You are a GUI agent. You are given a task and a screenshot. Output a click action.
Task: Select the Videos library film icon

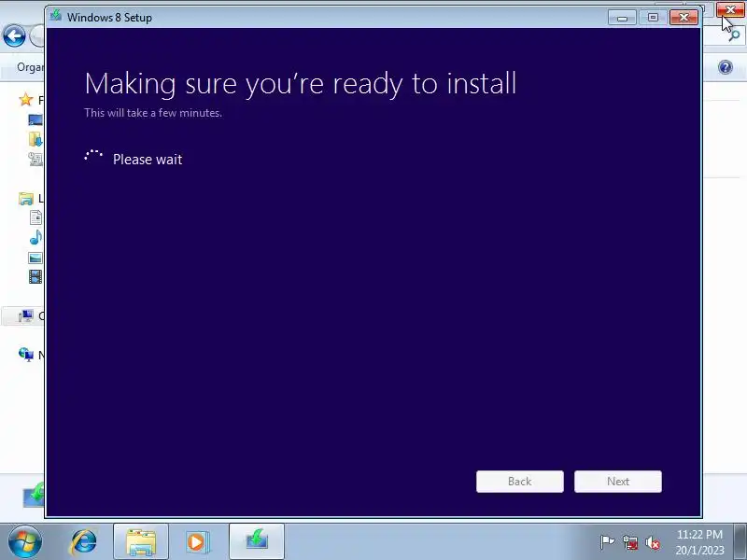pos(35,276)
